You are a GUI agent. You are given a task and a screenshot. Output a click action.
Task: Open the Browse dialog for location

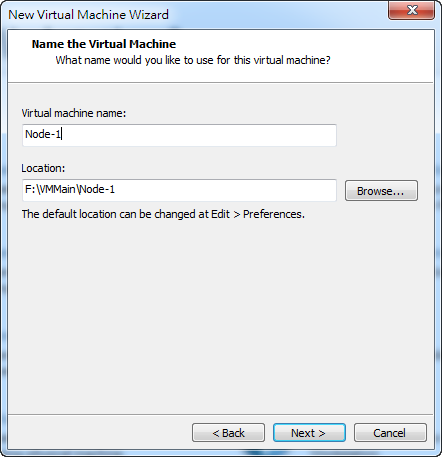(381, 191)
